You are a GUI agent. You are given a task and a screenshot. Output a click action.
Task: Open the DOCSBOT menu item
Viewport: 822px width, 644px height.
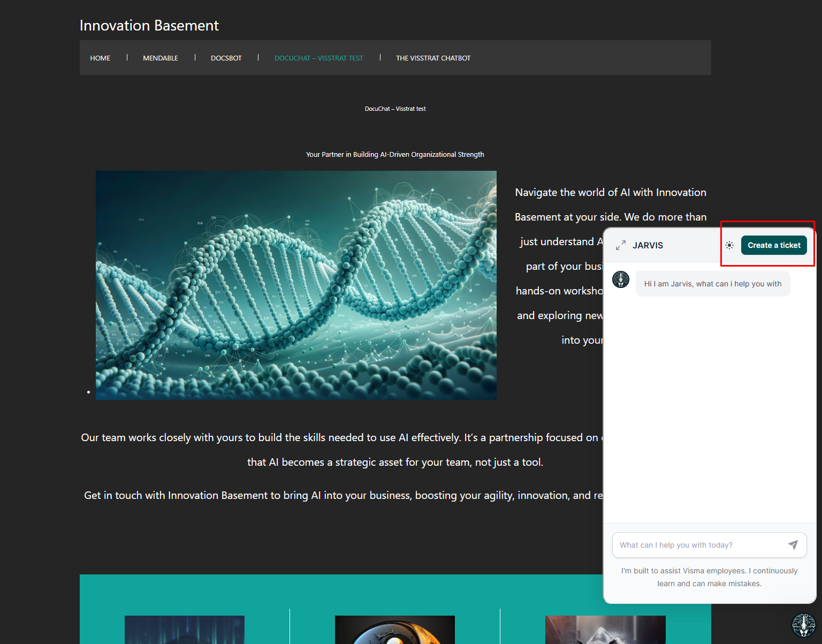coord(226,58)
